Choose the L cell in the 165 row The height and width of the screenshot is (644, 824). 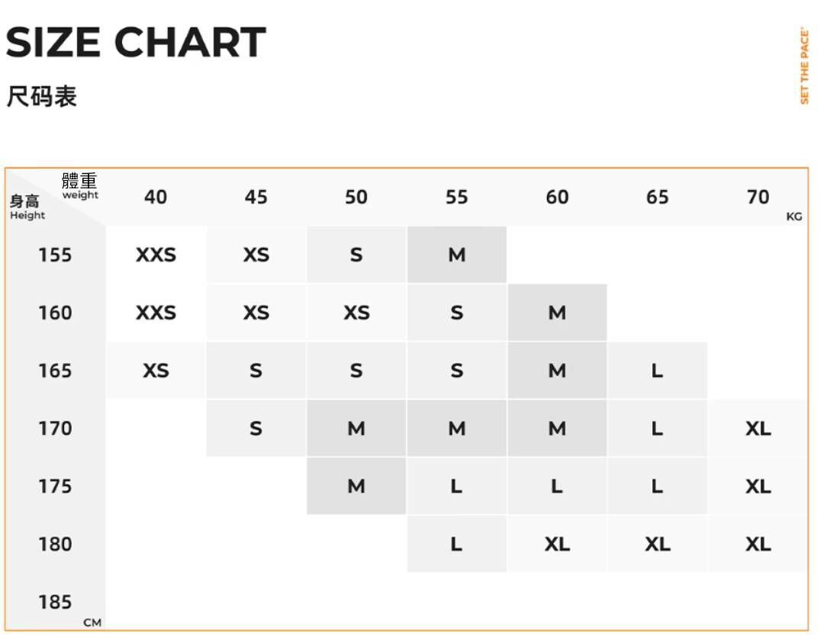657,371
